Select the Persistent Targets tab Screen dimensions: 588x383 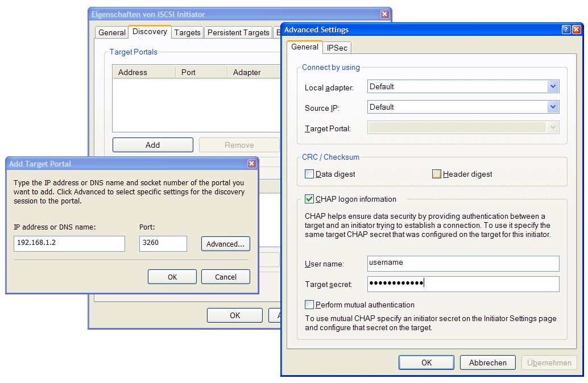point(238,32)
